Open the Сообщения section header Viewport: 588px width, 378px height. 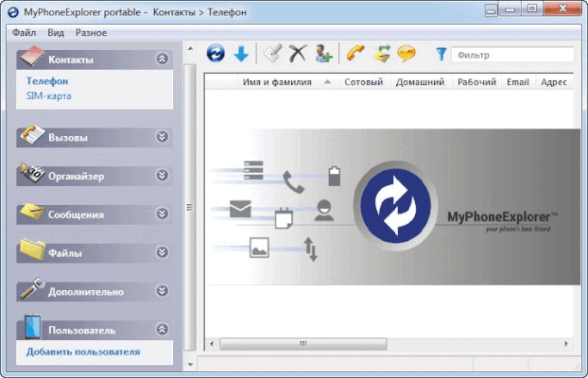[x=95, y=215]
